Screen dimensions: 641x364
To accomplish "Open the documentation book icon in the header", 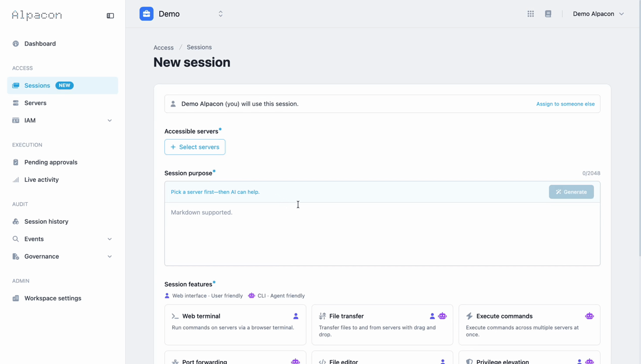I will 548,14.
